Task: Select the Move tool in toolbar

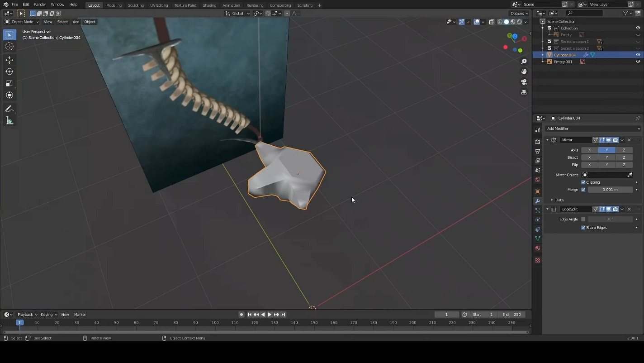Action: tap(9, 60)
